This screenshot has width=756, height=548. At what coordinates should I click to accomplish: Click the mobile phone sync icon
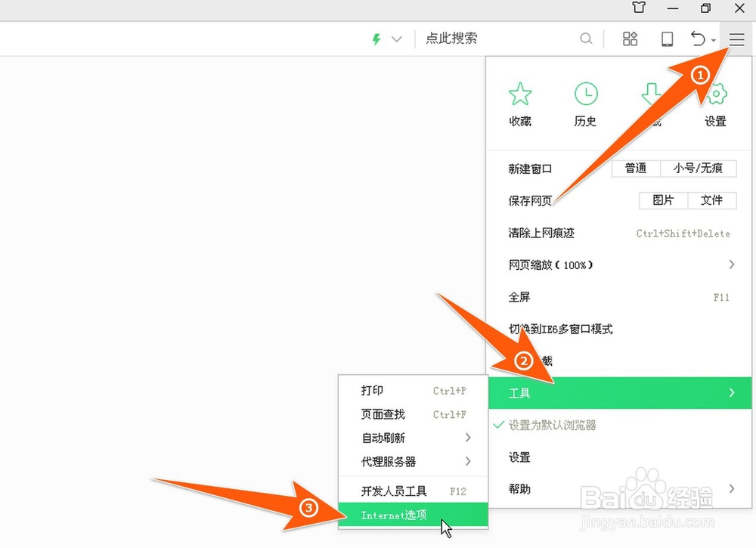coord(667,38)
